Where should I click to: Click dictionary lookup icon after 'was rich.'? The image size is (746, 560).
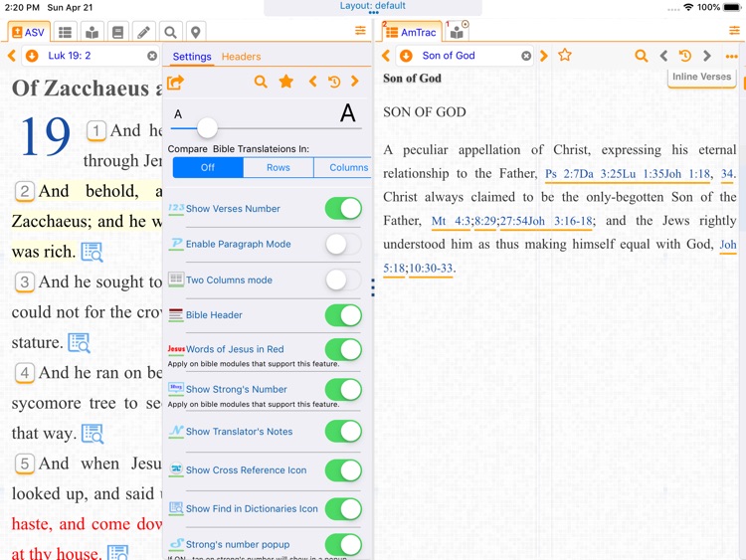pyautogui.click(x=92, y=252)
